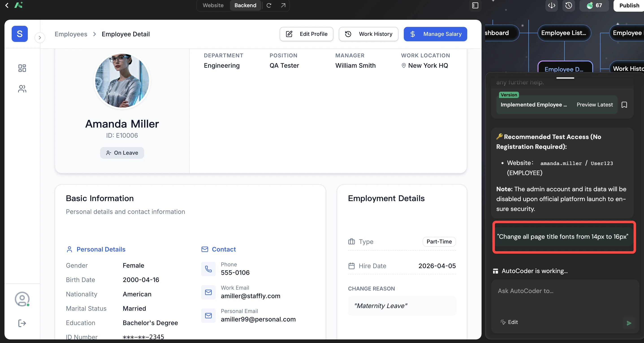Click the 2026-04-05 hire date value

(x=437, y=266)
